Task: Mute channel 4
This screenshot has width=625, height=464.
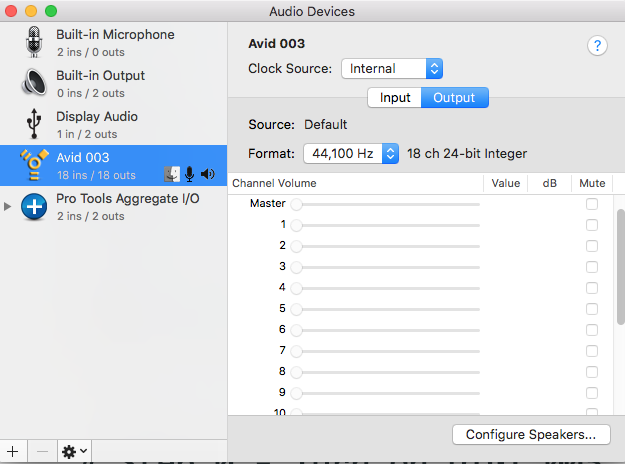Action: (592, 288)
